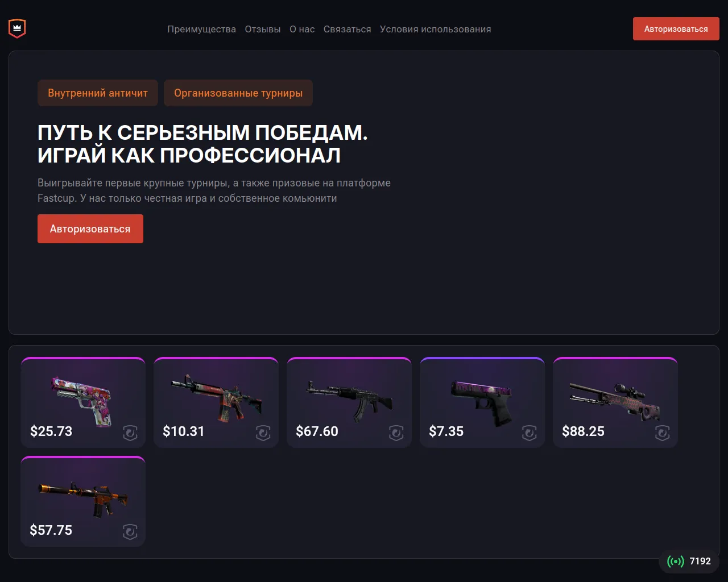Go to the О нас section

(x=302, y=29)
